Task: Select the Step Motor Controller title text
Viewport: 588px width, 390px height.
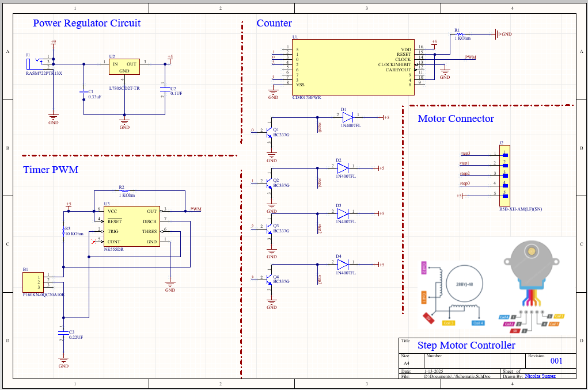Action: point(466,345)
